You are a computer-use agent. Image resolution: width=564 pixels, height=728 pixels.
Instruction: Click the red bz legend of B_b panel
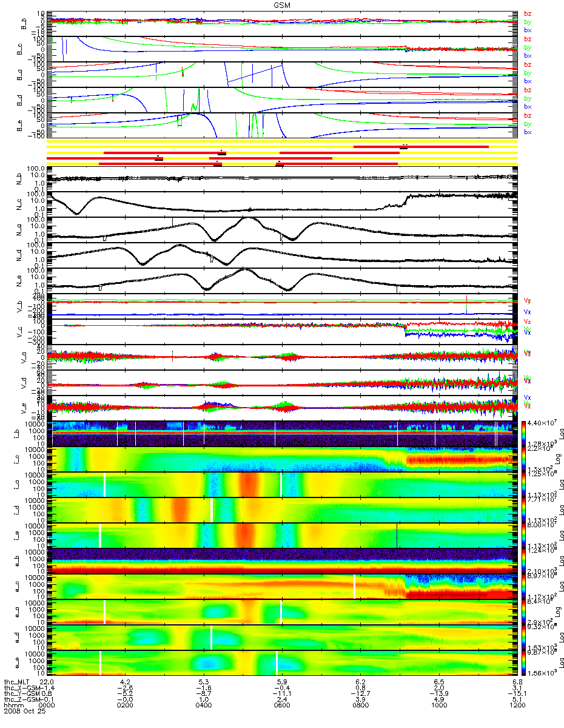pos(528,13)
